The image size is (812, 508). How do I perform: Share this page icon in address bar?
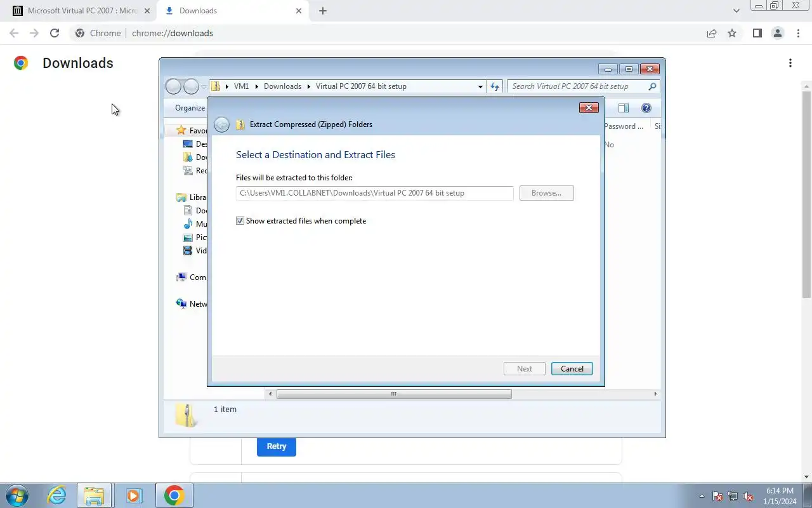[712, 33]
